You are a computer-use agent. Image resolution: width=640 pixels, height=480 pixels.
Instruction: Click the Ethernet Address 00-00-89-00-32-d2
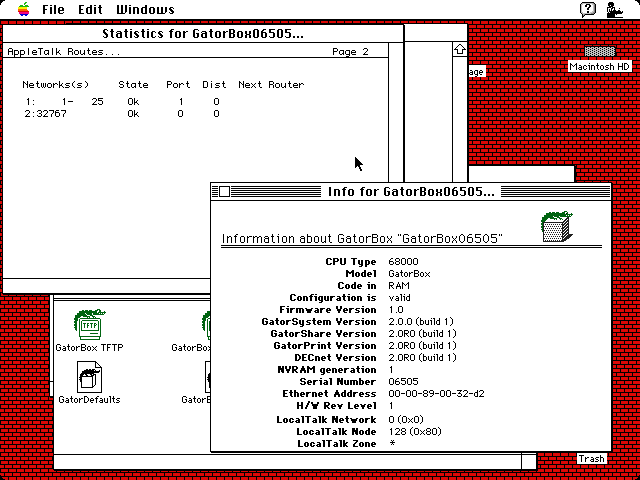(436, 394)
